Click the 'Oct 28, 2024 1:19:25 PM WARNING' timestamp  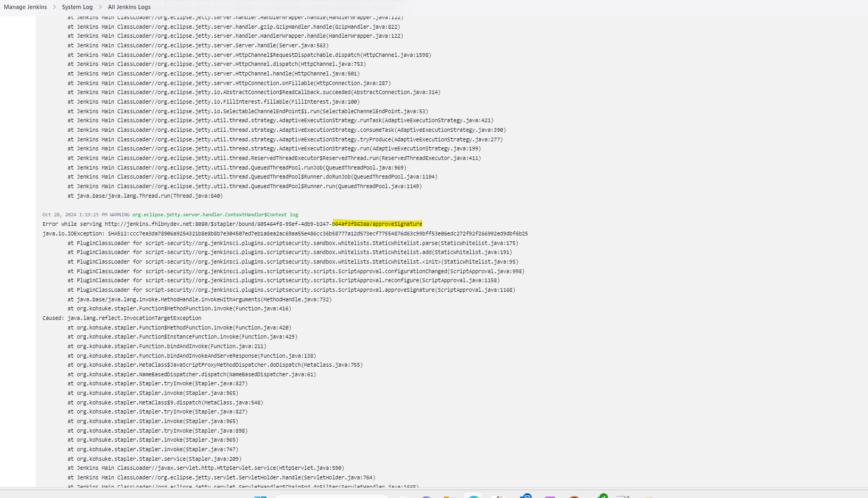[86, 215]
